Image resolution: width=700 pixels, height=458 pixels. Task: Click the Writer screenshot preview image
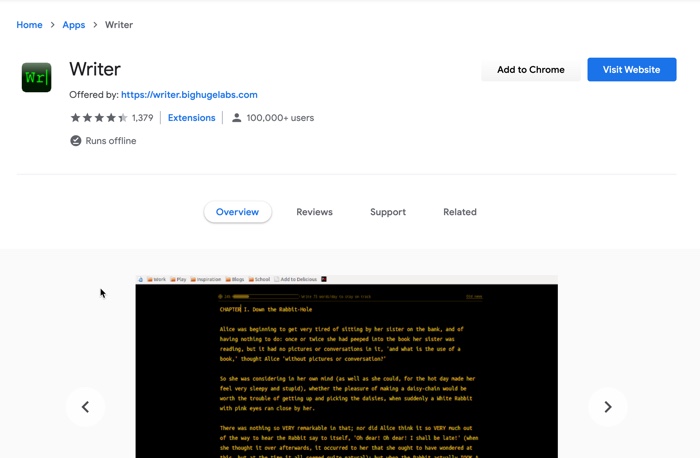346,366
